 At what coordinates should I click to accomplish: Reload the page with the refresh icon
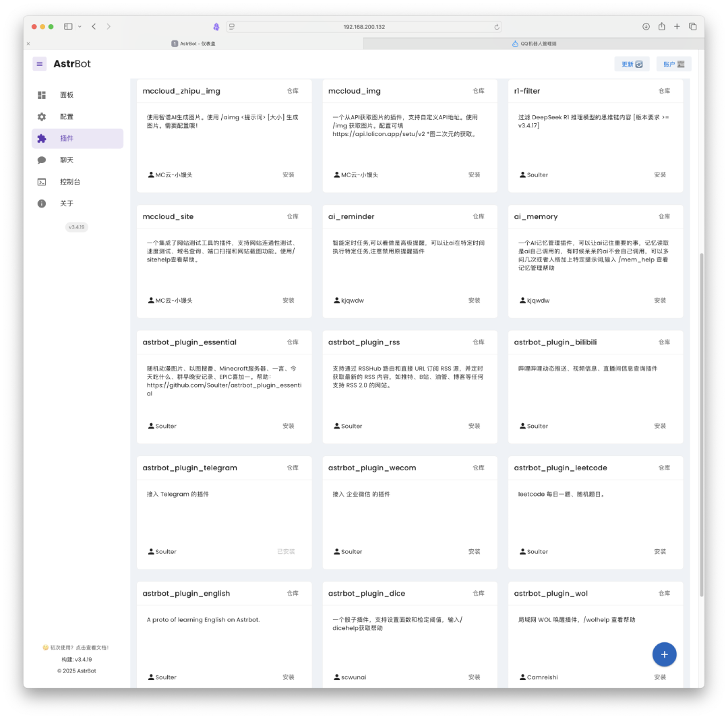pyautogui.click(x=497, y=27)
